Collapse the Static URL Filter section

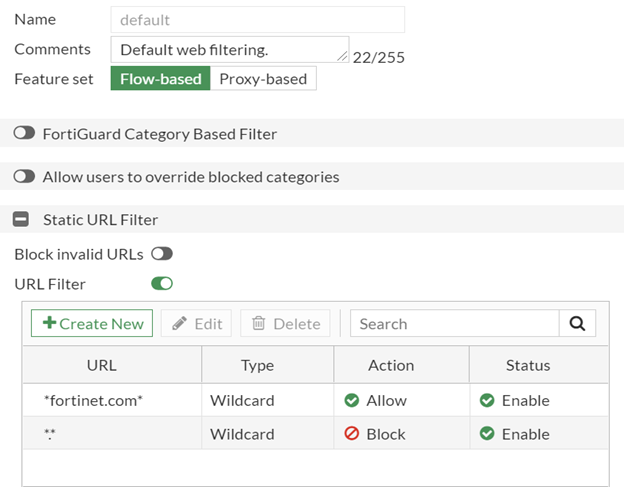point(21,219)
